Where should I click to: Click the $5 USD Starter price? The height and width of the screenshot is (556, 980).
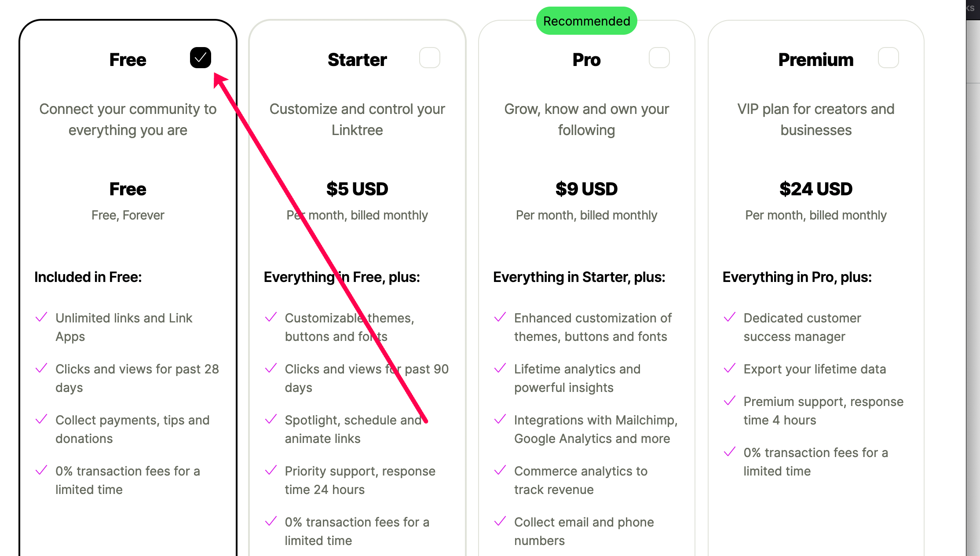(357, 189)
